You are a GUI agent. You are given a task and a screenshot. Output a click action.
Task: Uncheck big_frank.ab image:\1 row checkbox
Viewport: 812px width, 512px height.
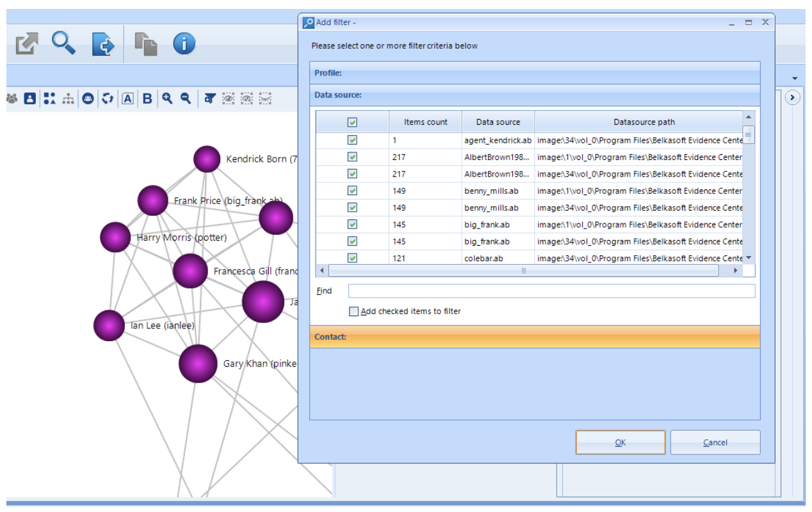coord(352,225)
